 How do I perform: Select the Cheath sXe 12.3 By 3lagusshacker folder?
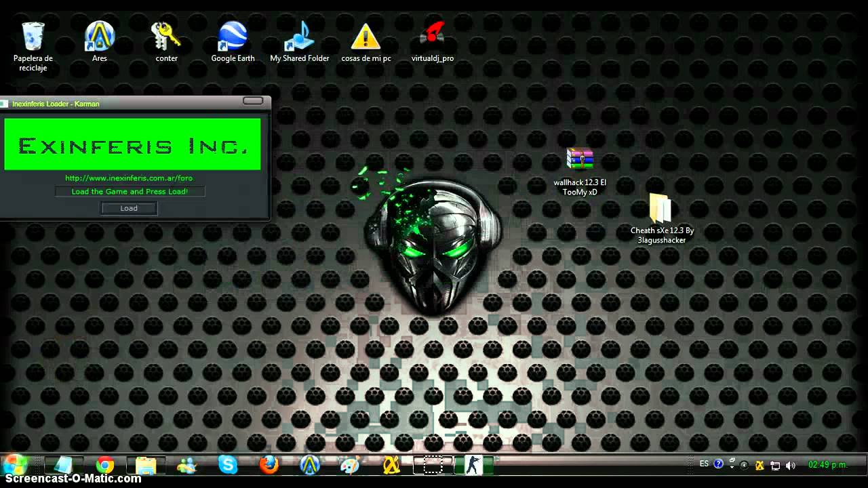point(662,219)
